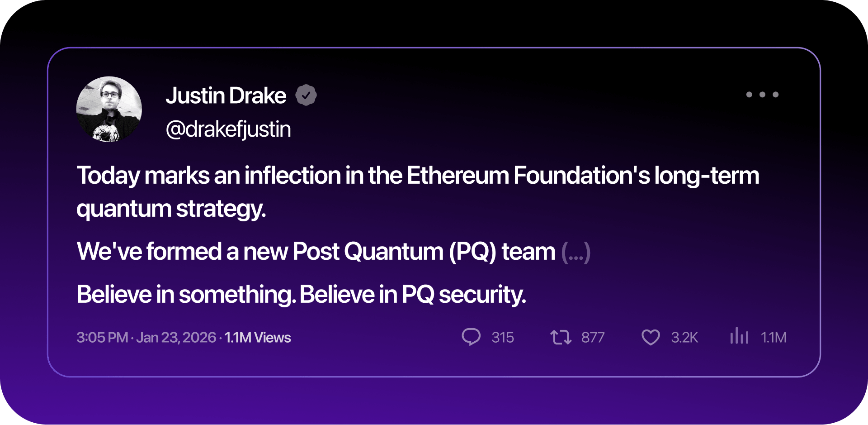This screenshot has height=425, width=868.
Task: Open the Justin Drake display name
Action: click(x=226, y=96)
